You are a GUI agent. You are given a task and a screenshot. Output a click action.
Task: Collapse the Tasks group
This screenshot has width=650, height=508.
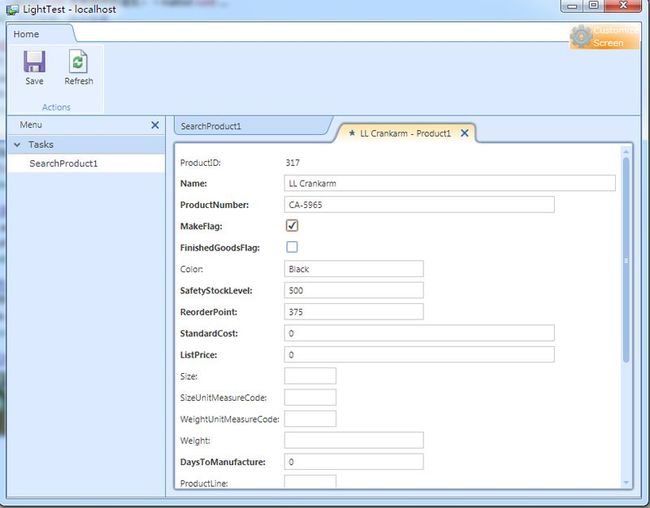tap(17, 145)
